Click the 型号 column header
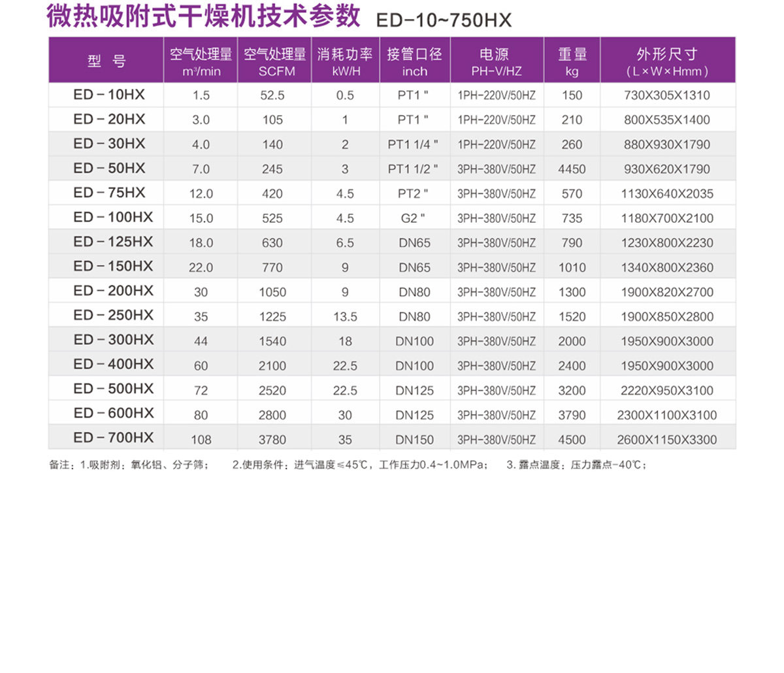784x673 pixels. pos(106,61)
